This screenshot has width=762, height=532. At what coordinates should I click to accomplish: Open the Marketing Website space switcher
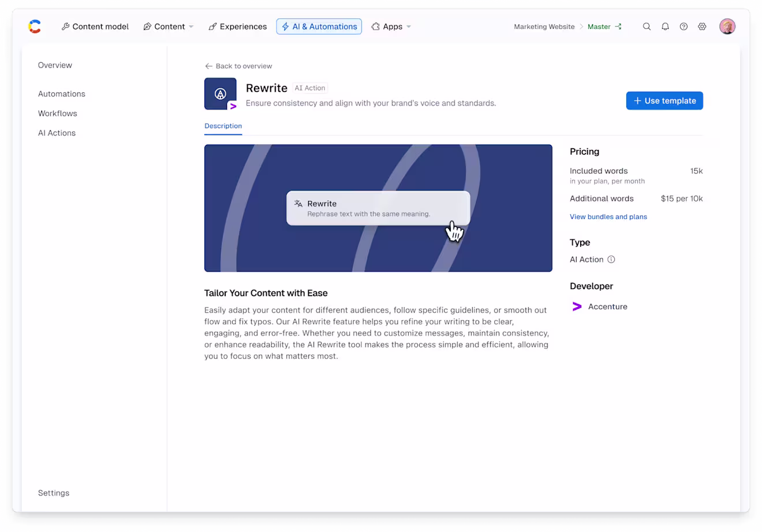tap(544, 27)
